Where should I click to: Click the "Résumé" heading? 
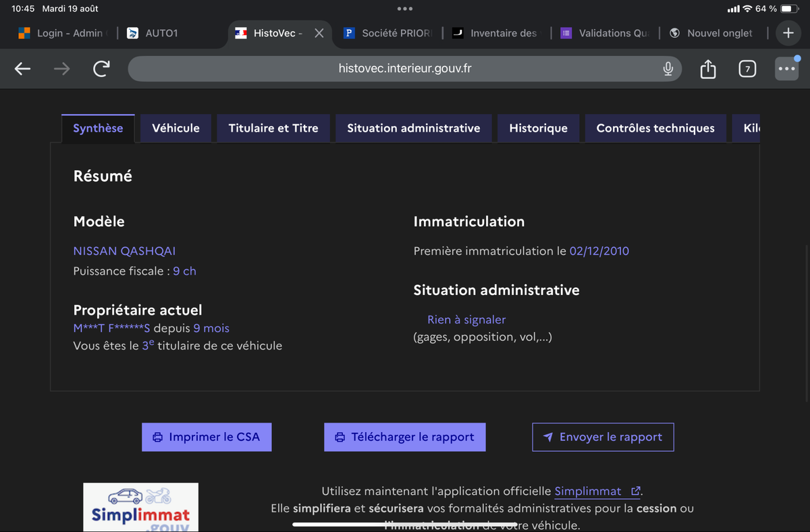[x=103, y=176]
